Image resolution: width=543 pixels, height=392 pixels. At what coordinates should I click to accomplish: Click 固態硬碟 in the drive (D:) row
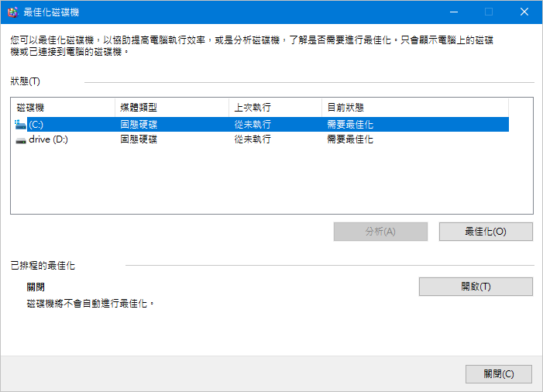(x=139, y=139)
